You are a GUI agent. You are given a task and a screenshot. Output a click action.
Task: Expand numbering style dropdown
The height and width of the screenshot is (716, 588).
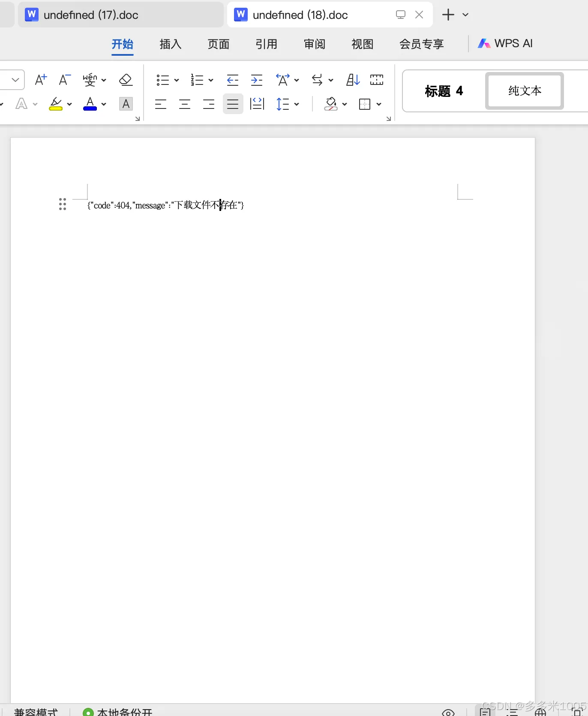tap(211, 80)
